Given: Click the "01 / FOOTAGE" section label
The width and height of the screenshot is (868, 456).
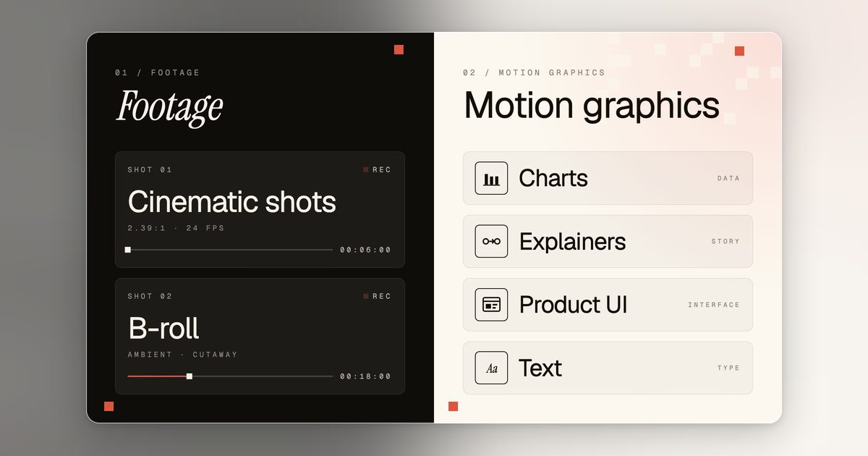Looking at the screenshot, I should coord(158,72).
